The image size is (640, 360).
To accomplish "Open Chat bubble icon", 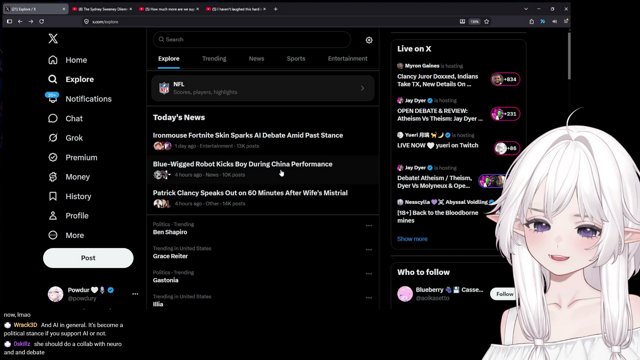I will (x=53, y=118).
